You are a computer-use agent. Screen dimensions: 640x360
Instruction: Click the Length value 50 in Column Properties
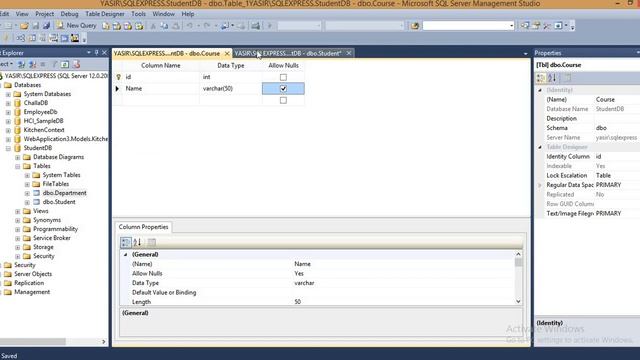click(x=298, y=302)
